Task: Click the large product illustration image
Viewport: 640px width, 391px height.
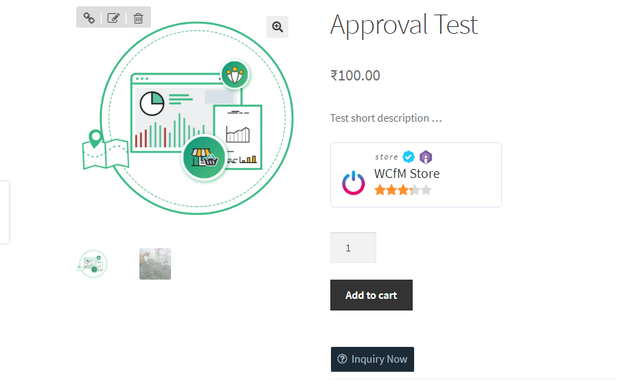Action: click(x=188, y=118)
